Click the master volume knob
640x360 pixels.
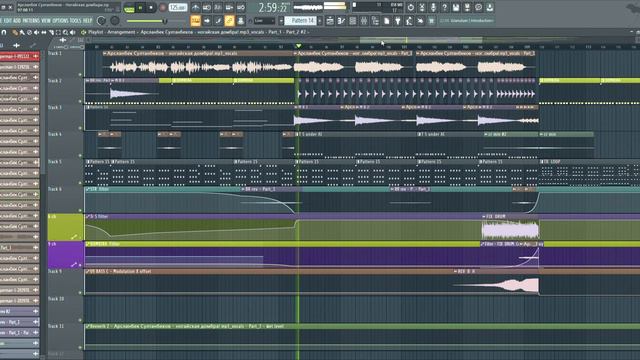[x=101, y=20]
